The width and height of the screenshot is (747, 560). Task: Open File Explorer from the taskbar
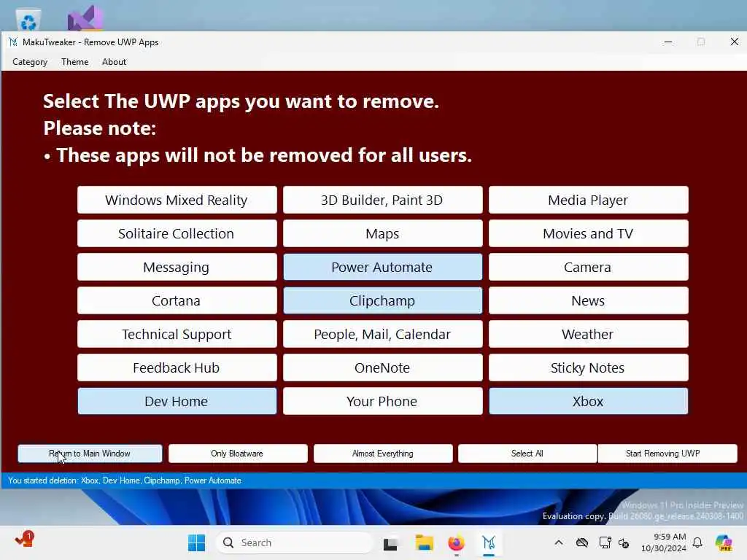pyautogui.click(x=424, y=542)
